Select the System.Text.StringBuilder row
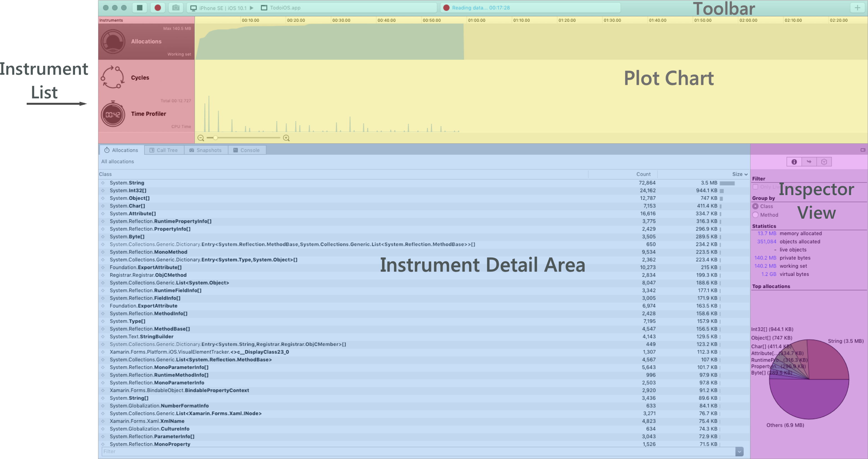 pos(424,337)
